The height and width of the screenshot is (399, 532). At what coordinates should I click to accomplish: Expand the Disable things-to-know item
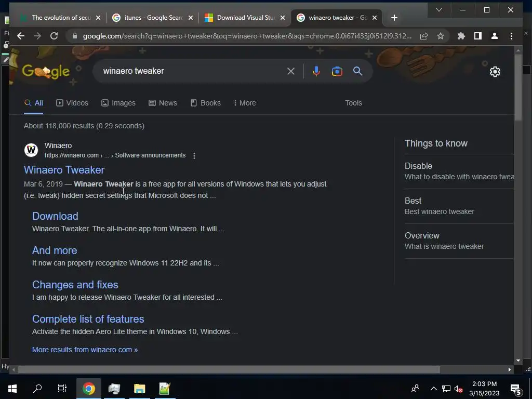[x=459, y=171]
